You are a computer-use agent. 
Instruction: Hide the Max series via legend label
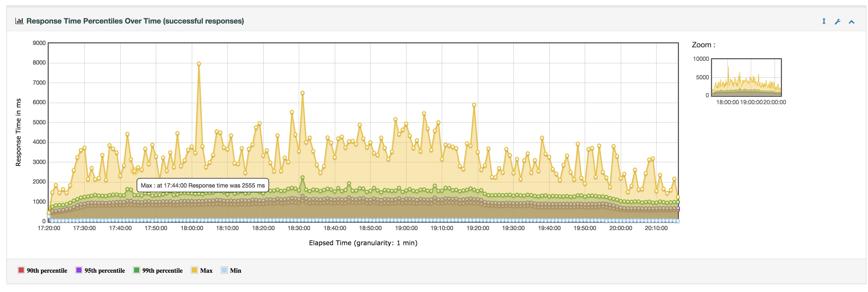(206, 271)
